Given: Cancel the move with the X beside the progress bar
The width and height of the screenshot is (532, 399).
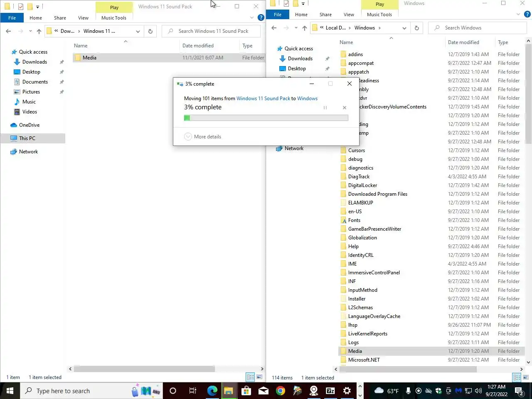Looking at the screenshot, I should click(345, 108).
